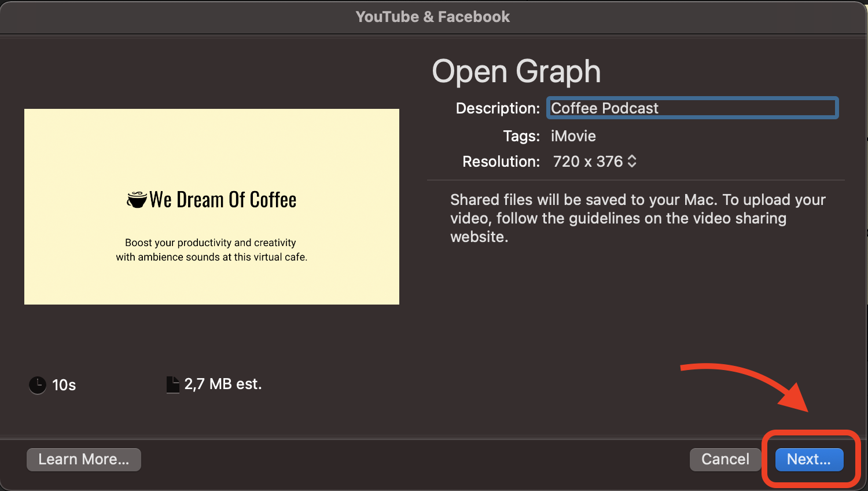Click the We Dream Of Coffee video thumbnail
This screenshot has height=491, width=868.
coord(211,206)
